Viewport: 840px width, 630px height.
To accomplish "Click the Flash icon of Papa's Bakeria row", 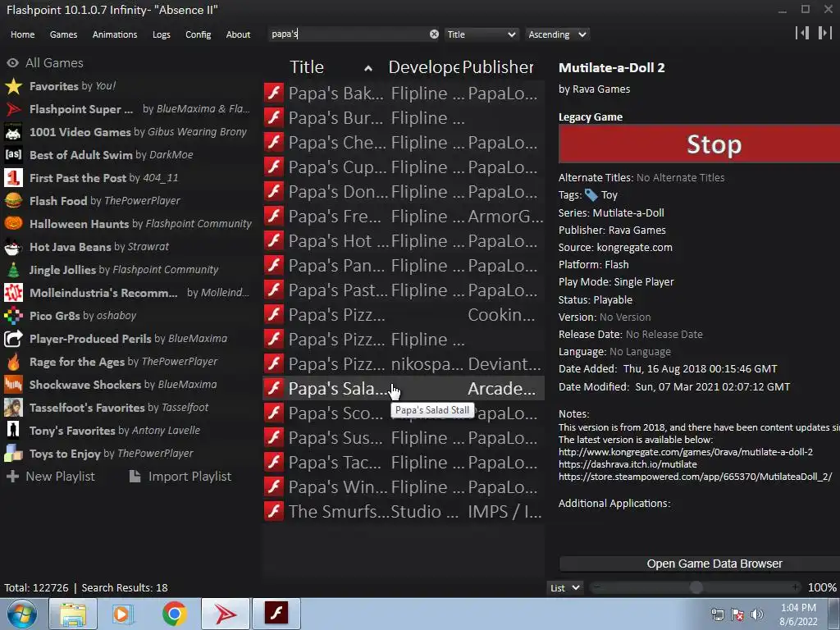I will click(274, 94).
